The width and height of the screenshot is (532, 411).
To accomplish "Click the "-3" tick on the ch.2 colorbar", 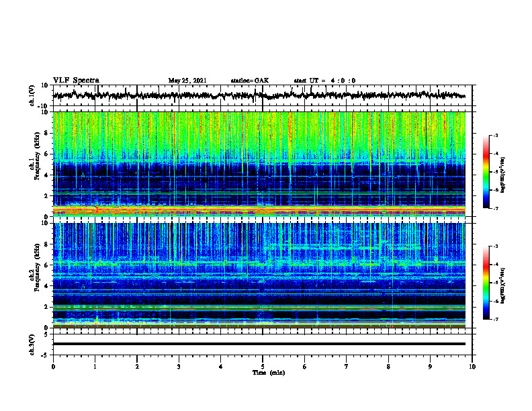I will [496, 246].
